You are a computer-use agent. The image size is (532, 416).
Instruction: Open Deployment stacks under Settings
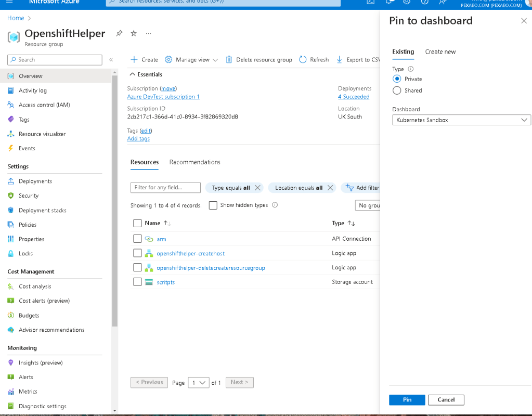point(43,211)
